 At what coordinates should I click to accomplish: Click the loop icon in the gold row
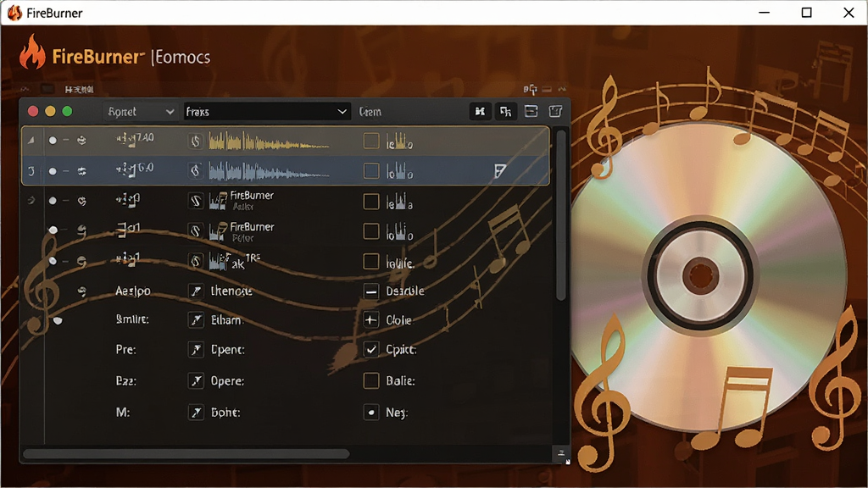(81, 140)
